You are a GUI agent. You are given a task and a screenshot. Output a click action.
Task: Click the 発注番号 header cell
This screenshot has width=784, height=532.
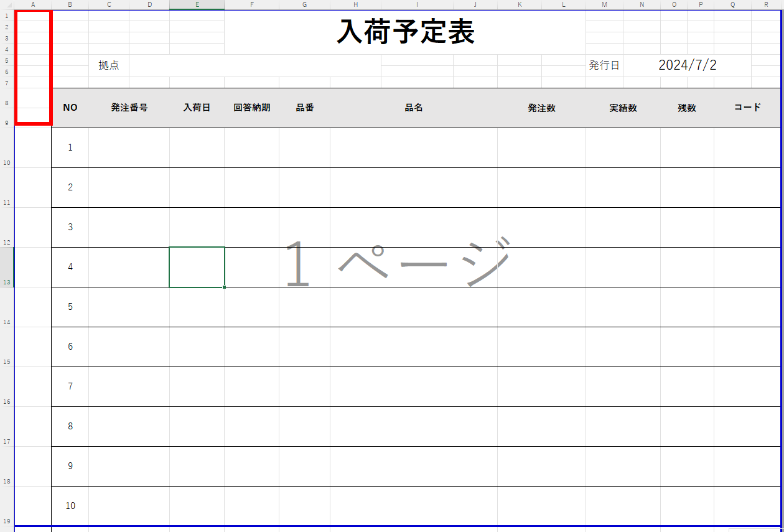[x=129, y=108]
